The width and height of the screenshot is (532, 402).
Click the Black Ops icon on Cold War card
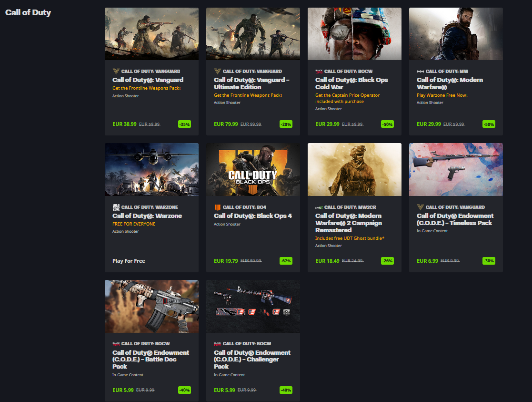coord(319,71)
